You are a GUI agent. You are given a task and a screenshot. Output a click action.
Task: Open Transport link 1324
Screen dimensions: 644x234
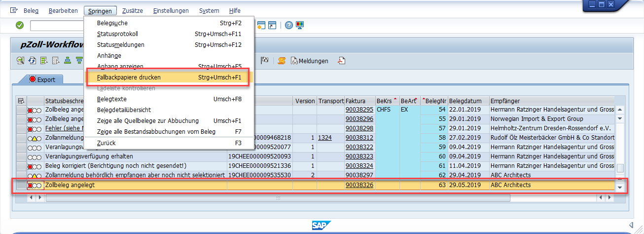(325, 138)
